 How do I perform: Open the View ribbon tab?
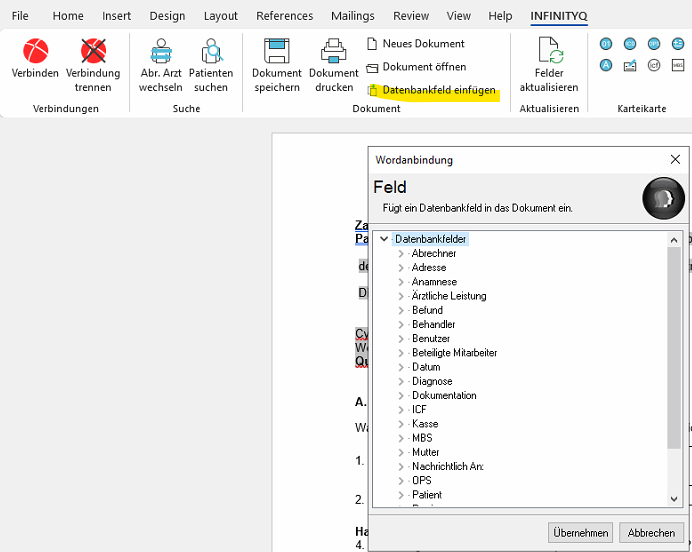(x=459, y=16)
